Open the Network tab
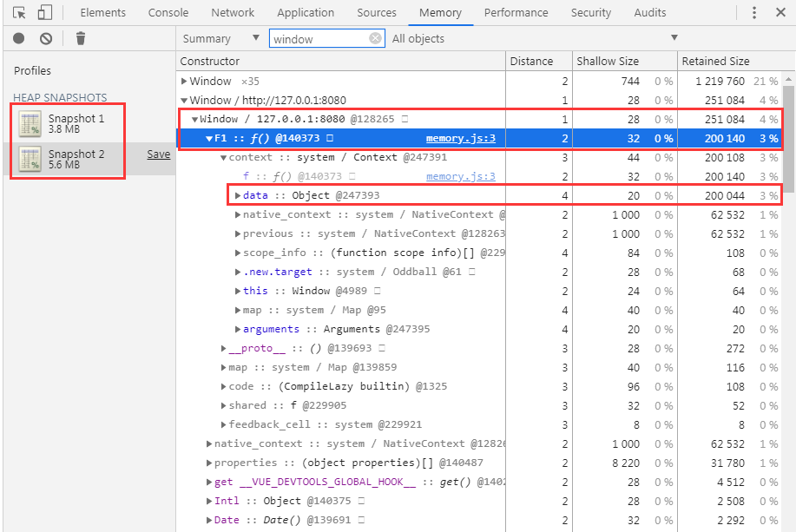 [x=233, y=13]
